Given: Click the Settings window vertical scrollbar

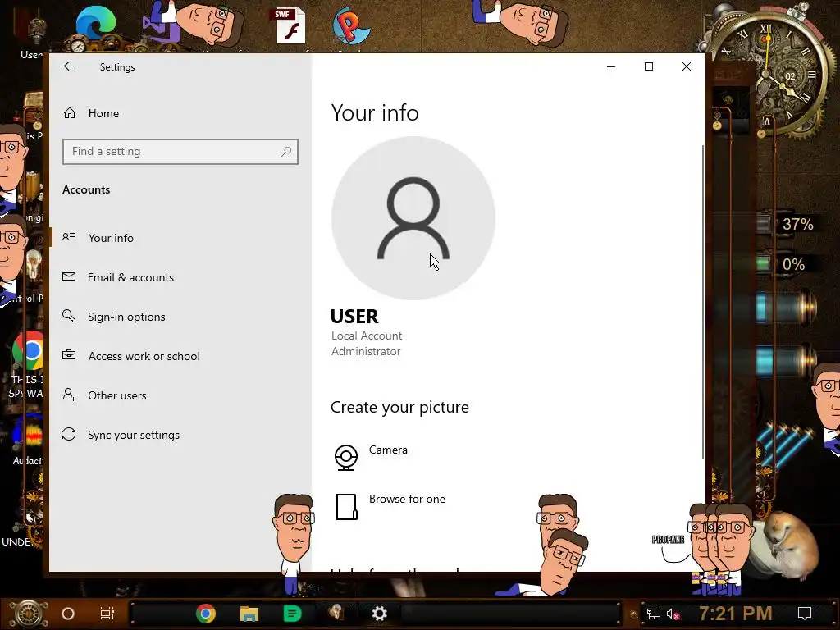Looking at the screenshot, I should [x=703, y=302].
